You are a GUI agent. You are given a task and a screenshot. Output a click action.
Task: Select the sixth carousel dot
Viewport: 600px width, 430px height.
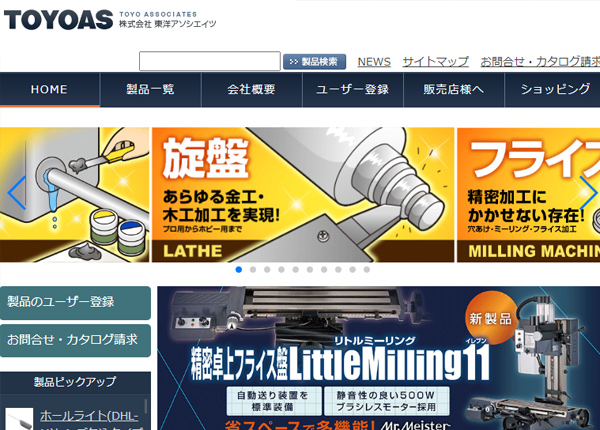point(310,270)
